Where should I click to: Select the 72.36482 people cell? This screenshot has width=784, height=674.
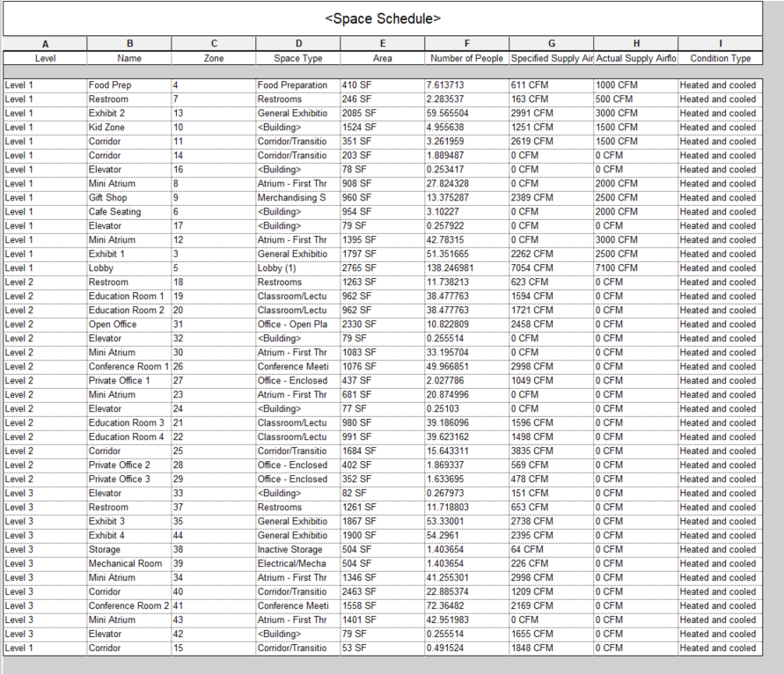click(x=467, y=605)
